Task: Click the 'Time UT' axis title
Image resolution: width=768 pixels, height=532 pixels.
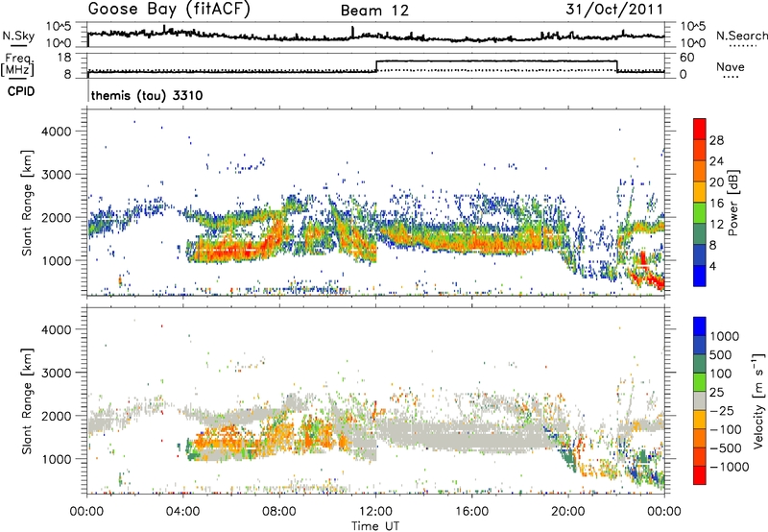Action: click(x=375, y=526)
